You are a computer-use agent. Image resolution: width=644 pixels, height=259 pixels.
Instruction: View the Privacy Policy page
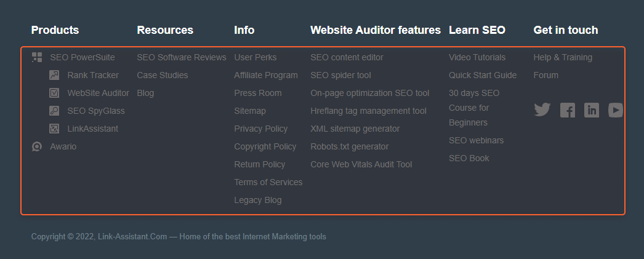click(x=261, y=129)
